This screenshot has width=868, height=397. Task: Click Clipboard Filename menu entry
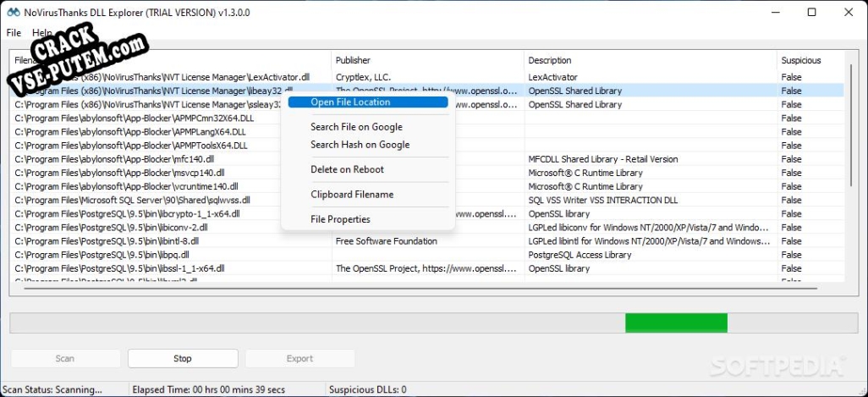coord(351,195)
